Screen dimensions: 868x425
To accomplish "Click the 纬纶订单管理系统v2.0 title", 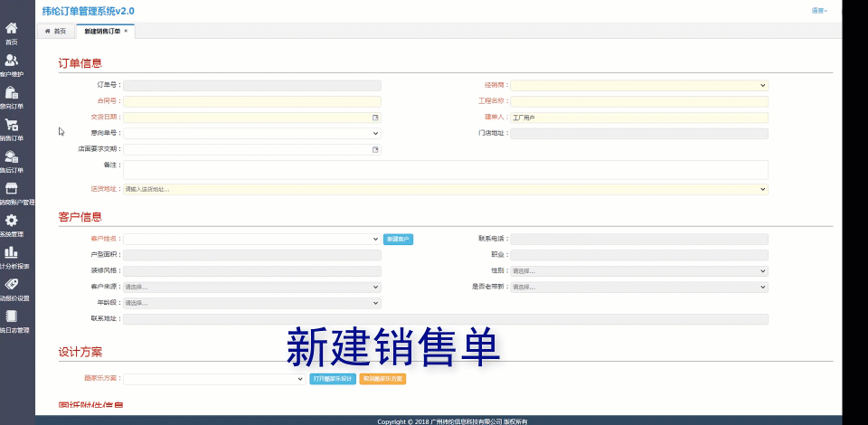I will (88, 11).
